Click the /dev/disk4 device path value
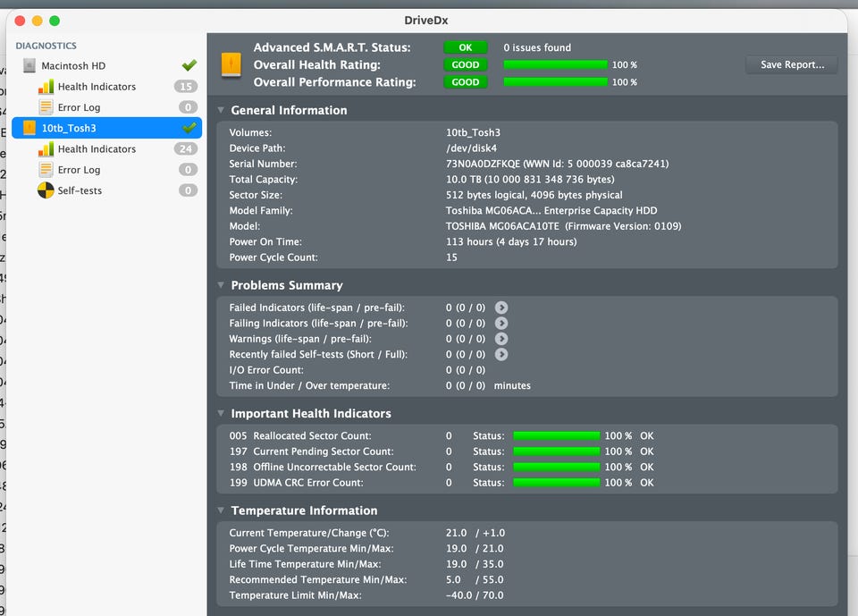858x616 pixels. (471, 148)
